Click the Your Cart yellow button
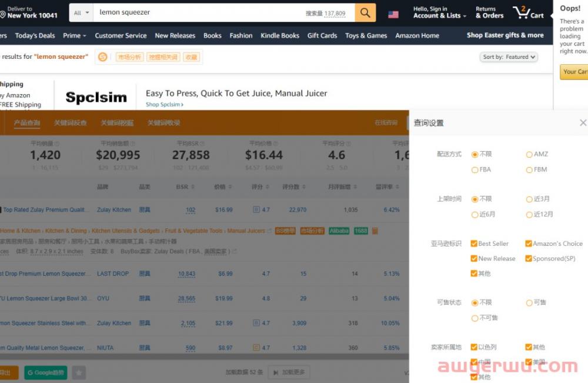This screenshot has width=588, height=383. point(574,72)
